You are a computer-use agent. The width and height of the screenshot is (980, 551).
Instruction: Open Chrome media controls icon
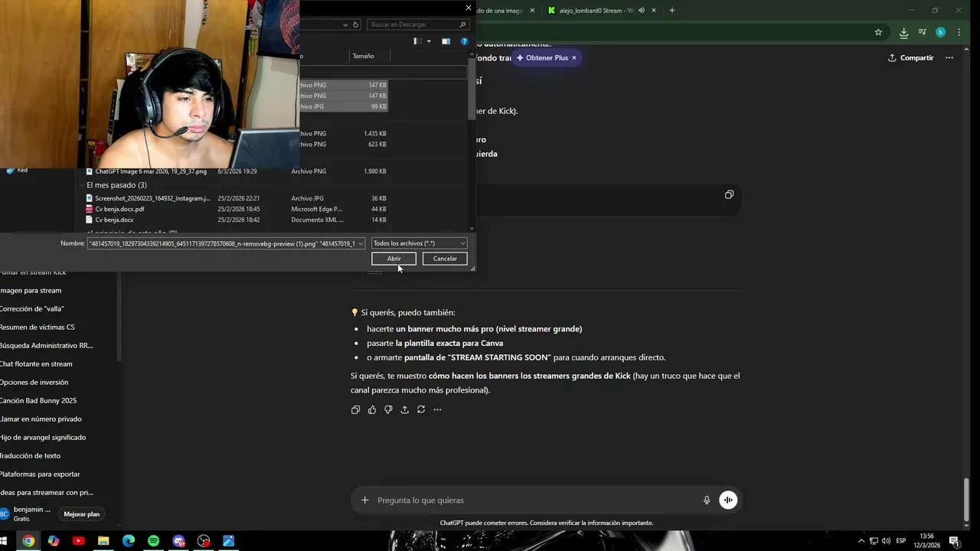(922, 32)
